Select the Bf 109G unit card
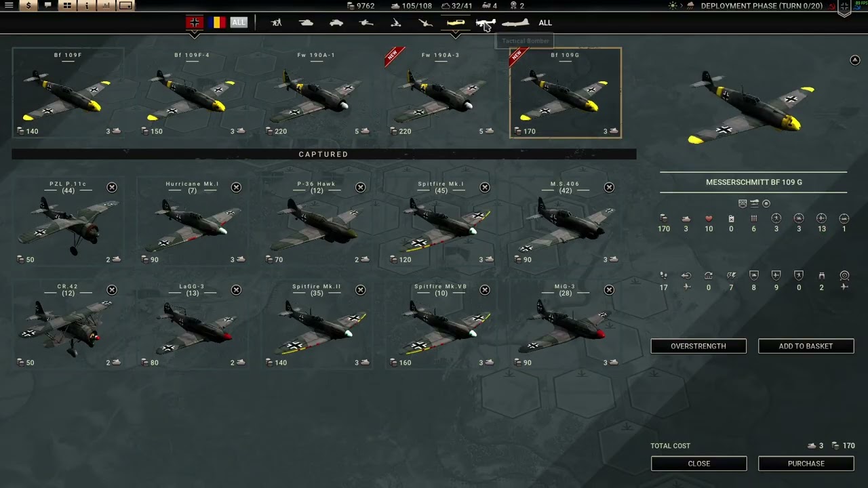 point(565,93)
